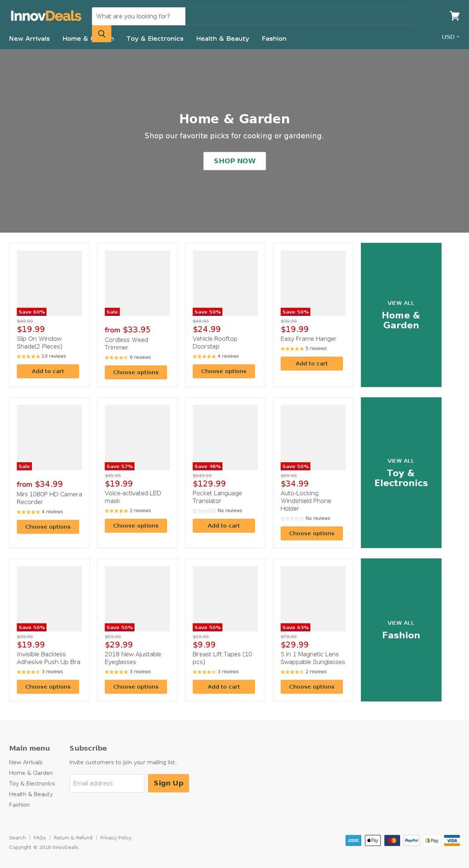View all Toy & Electronics tile

pos(401,472)
